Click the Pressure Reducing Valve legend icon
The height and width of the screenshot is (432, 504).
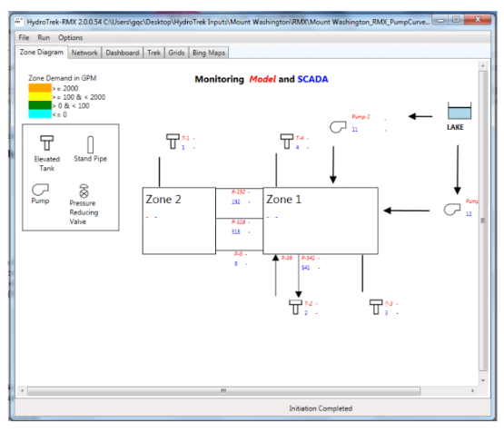(x=84, y=191)
